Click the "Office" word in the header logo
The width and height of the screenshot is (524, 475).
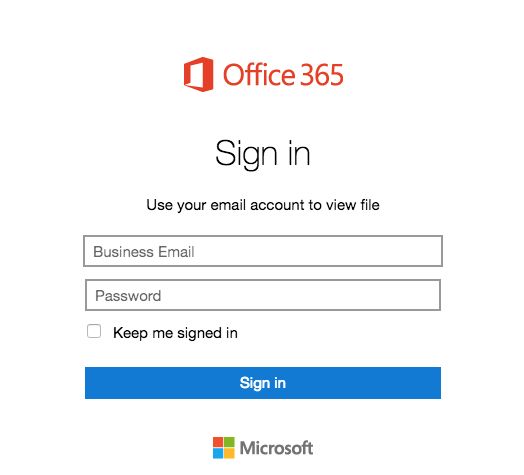coord(259,74)
